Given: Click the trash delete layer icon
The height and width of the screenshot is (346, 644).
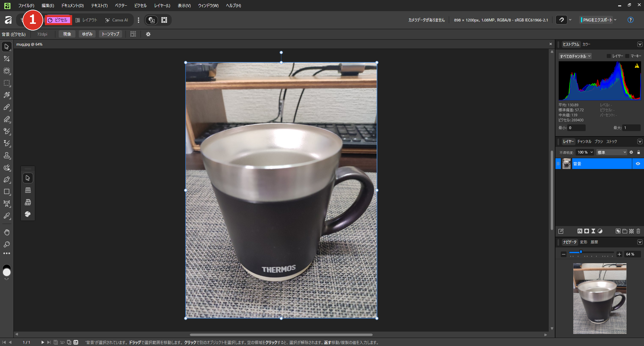Looking at the screenshot, I should (638, 231).
